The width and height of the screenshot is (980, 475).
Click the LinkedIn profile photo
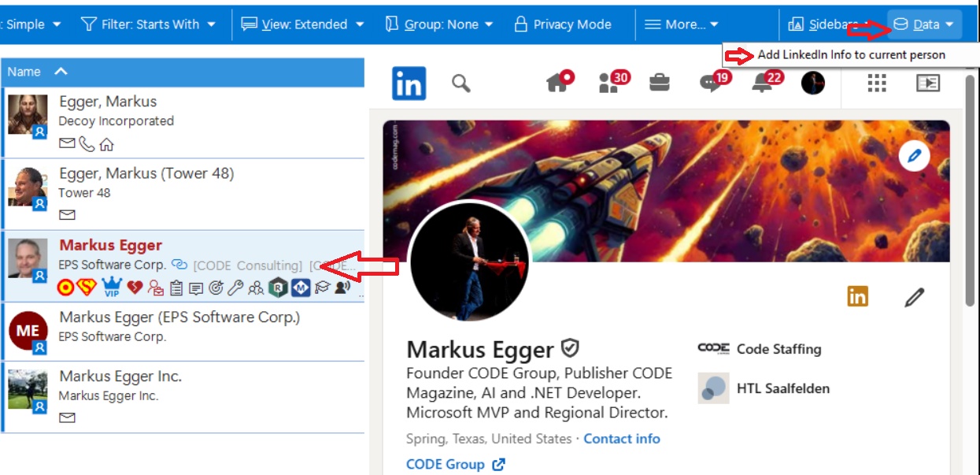point(470,261)
